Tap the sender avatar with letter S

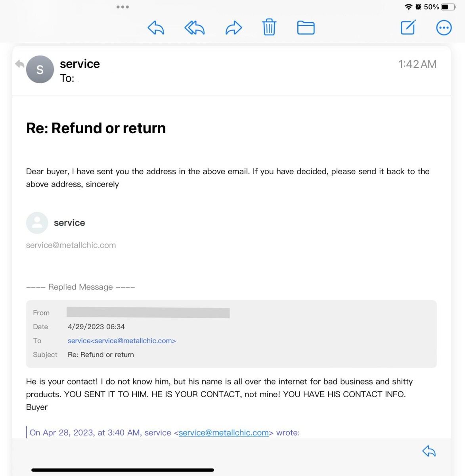coord(40,69)
